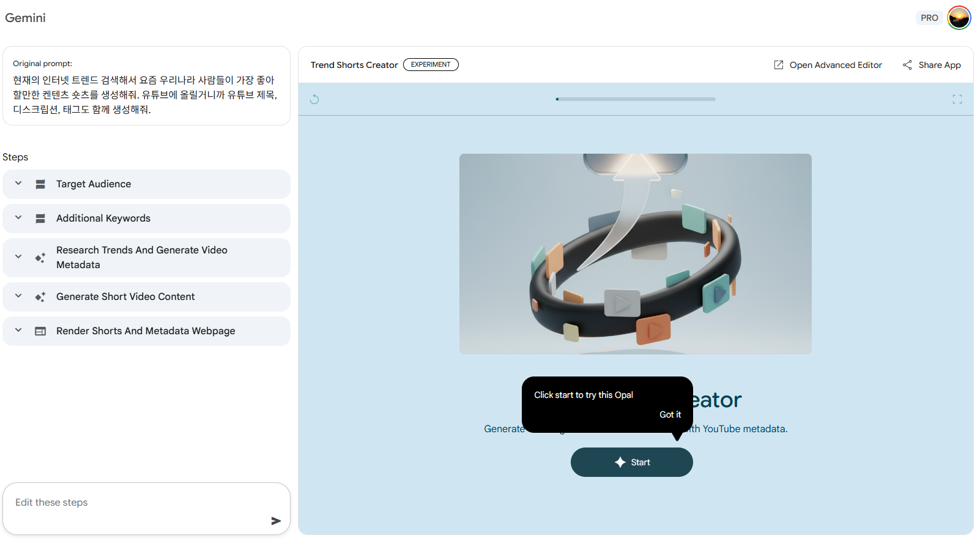Click the Additional Keywords step label
Viewport: 980px width, 543px height.
coord(103,219)
